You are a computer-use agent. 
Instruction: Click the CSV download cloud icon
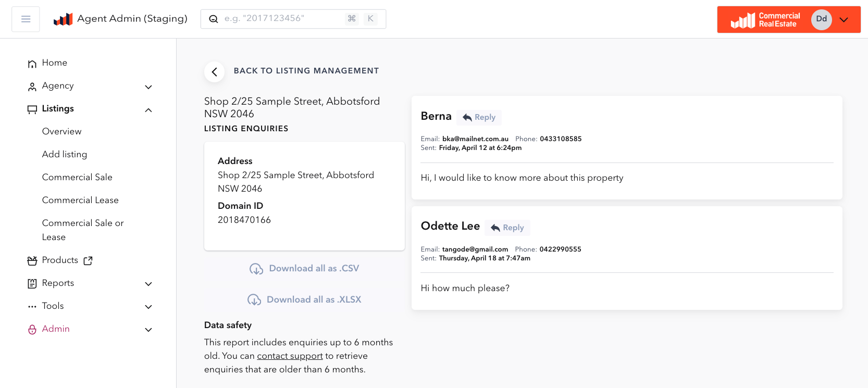pyautogui.click(x=256, y=269)
